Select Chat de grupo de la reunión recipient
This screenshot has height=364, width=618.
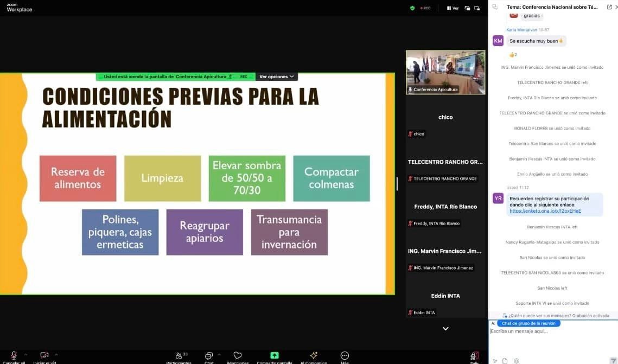528,323
